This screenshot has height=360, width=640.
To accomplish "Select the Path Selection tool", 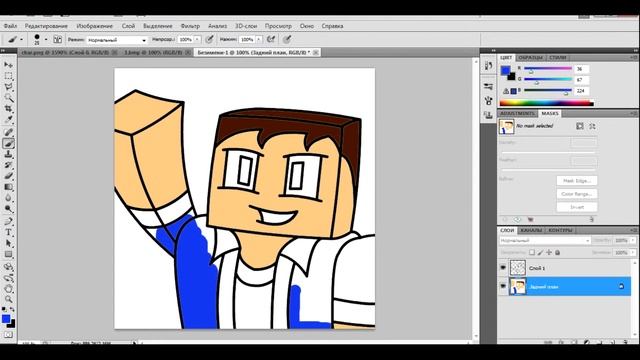I will click(8, 244).
